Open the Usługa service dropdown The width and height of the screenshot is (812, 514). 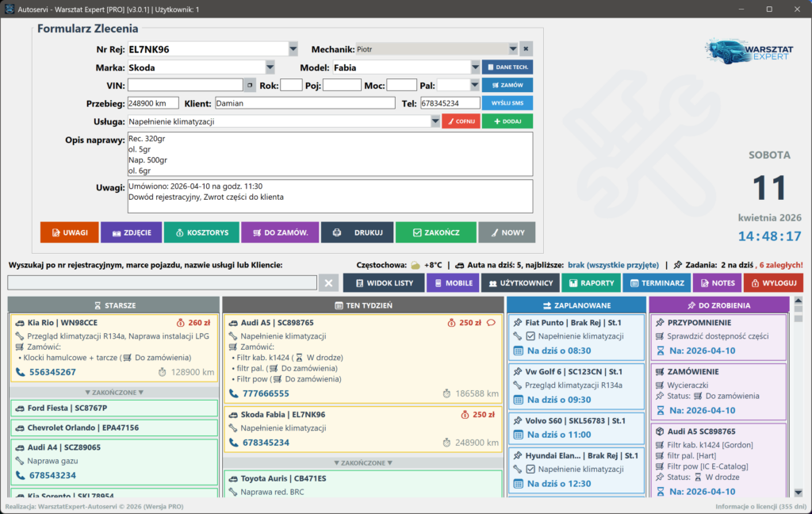click(x=435, y=121)
